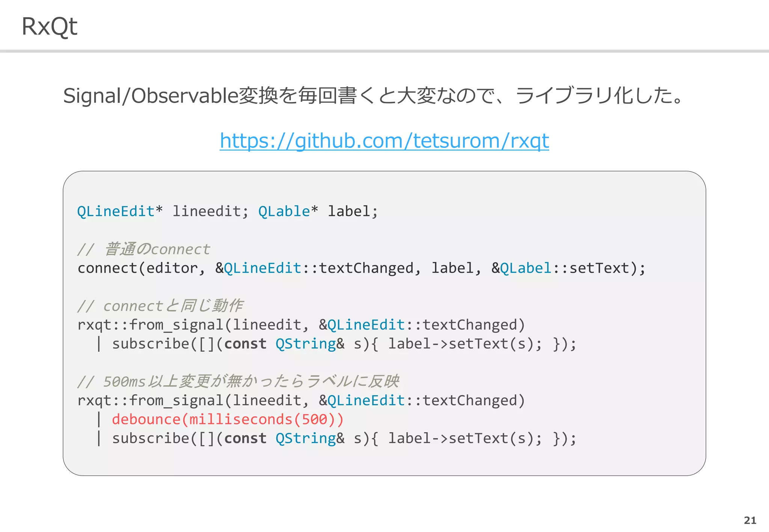
Task: Click the last subscribe line after debounce
Action: 336,439
